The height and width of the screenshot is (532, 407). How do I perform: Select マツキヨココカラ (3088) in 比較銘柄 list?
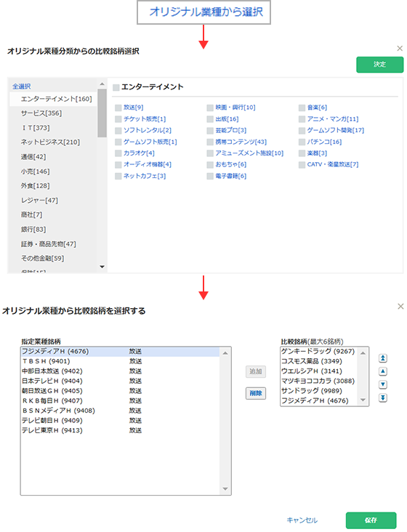click(320, 381)
